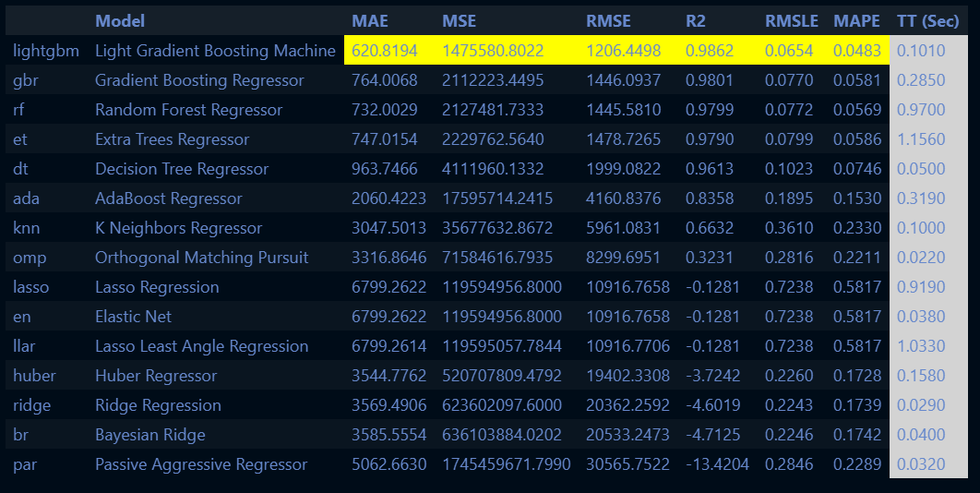The width and height of the screenshot is (980, 493).
Task: Click Light Gradient Boosting Machine model name
Action: 215,51
